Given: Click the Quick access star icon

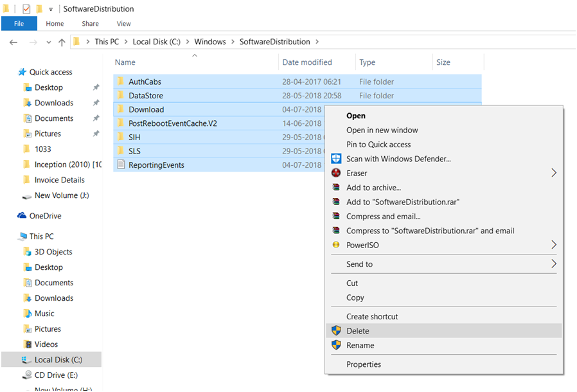Looking at the screenshot, I should coord(22,72).
